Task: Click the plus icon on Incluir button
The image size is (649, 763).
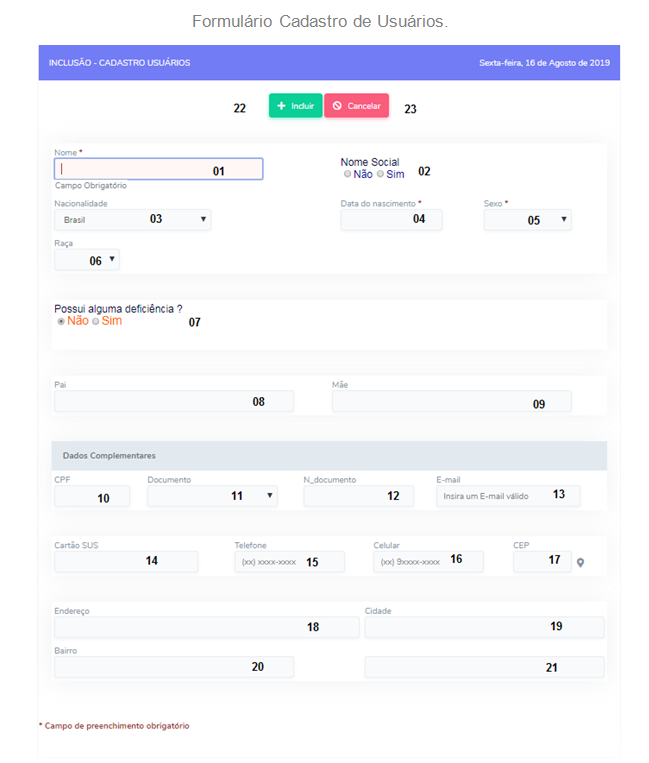Action: (x=281, y=106)
